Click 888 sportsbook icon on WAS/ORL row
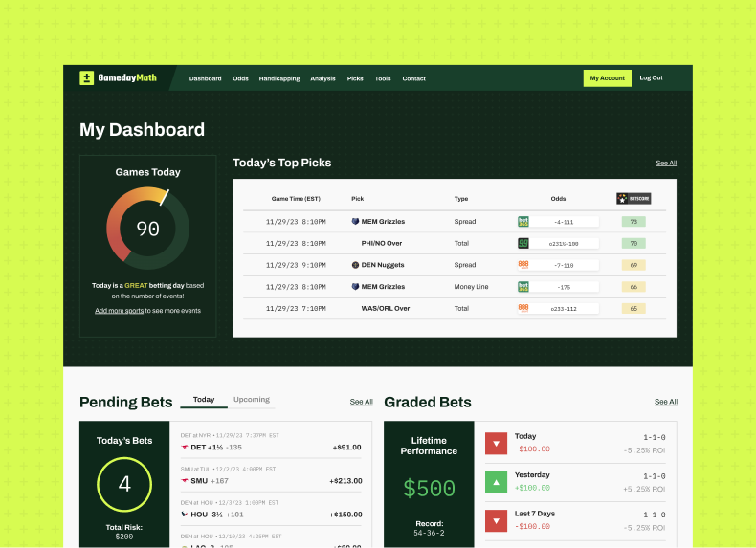Viewport: 756px width, 548px height. pyautogui.click(x=523, y=308)
